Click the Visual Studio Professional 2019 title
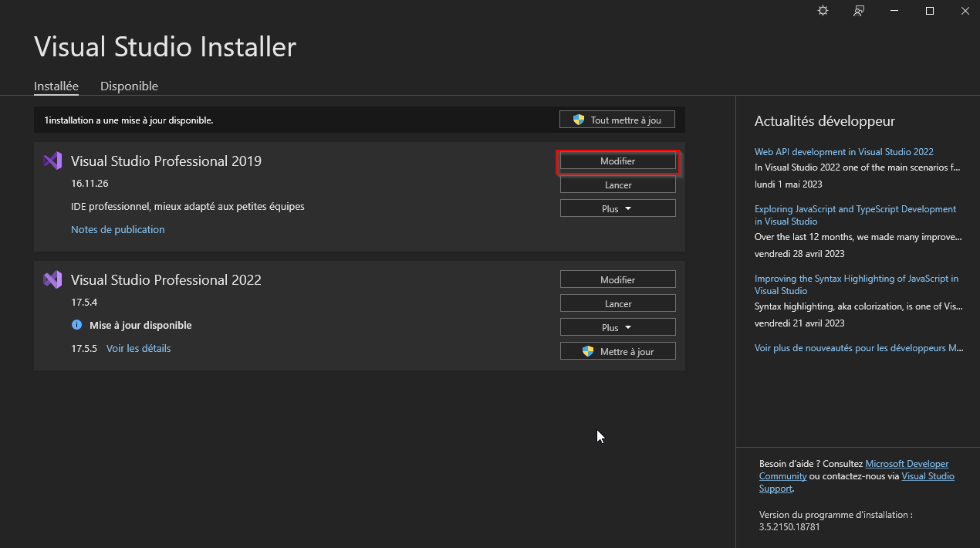 coord(166,161)
